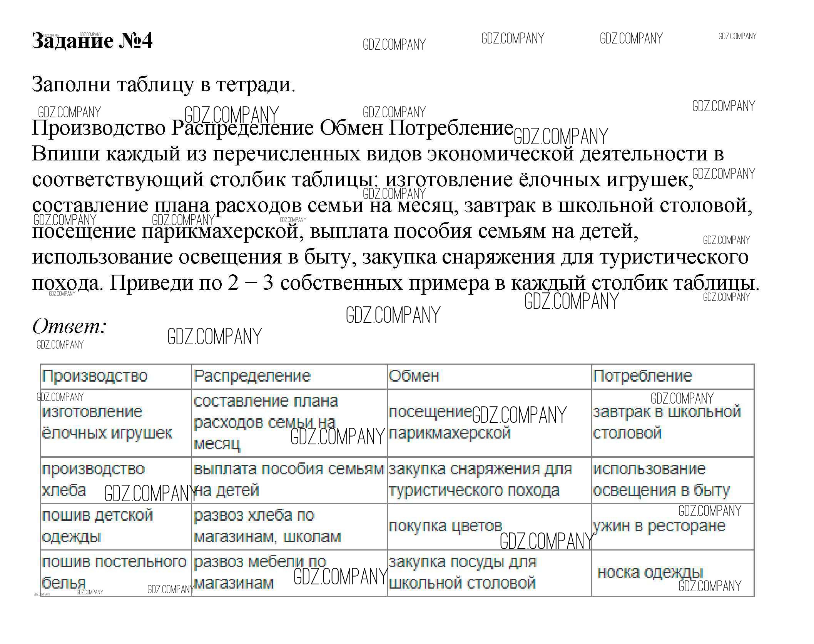Select the 'посещение парикмахерской' cell
The width and height of the screenshot is (814, 644).
point(450,422)
